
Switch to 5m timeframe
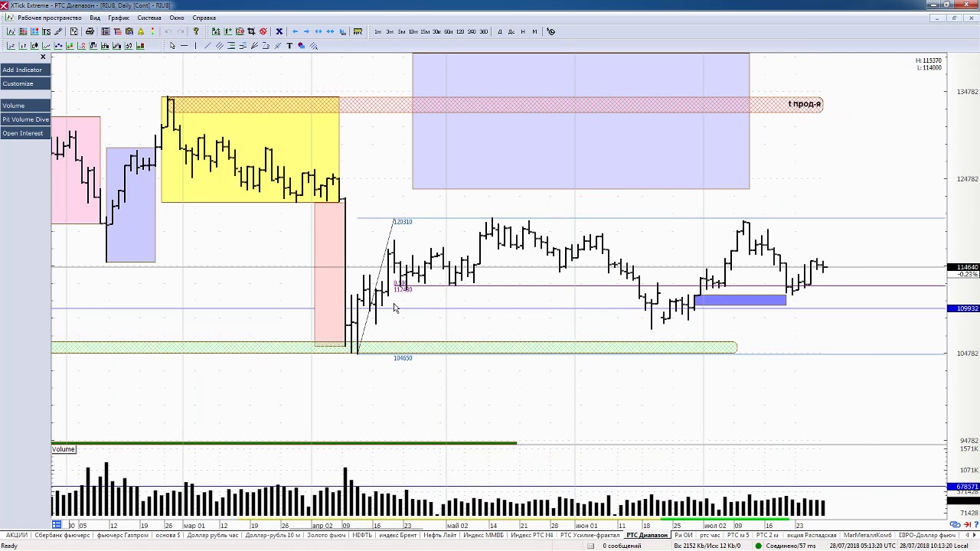coord(401,31)
